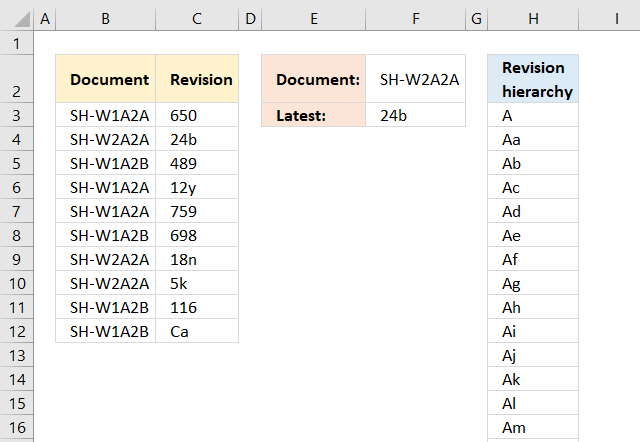Select cell with revision 650

[197, 115]
